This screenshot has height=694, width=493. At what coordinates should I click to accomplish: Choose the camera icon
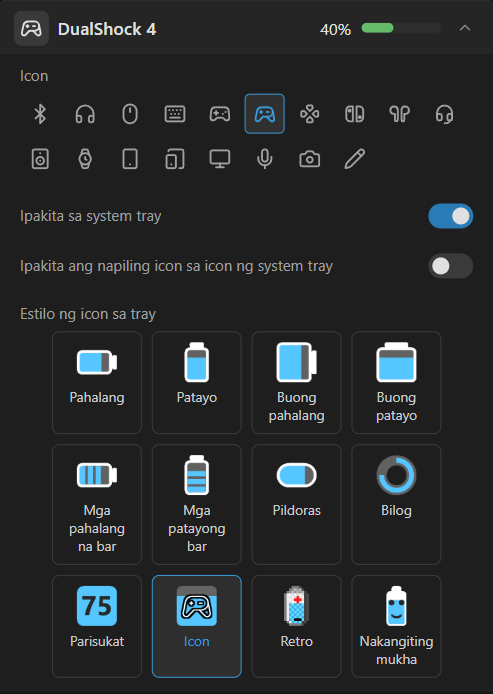pyautogui.click(x=310, y=159)
